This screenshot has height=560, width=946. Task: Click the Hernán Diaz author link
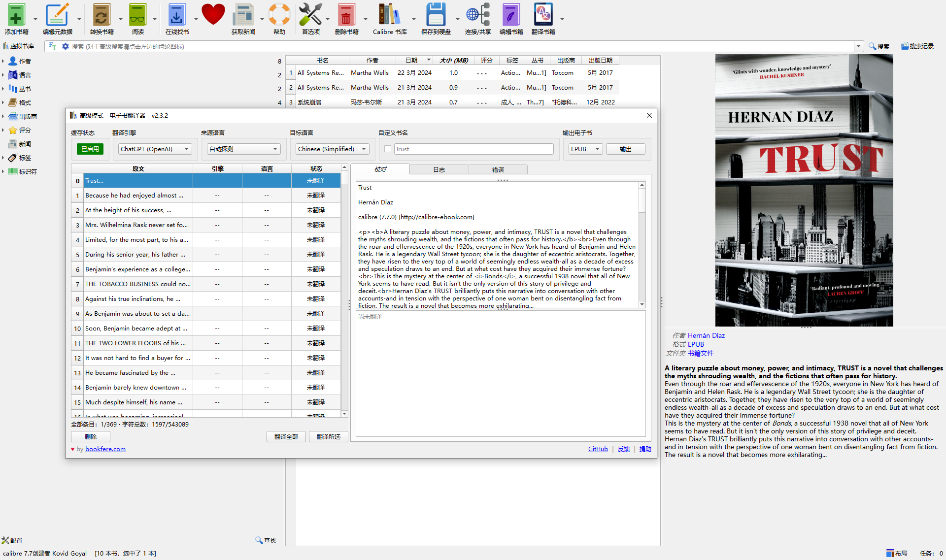706,335
